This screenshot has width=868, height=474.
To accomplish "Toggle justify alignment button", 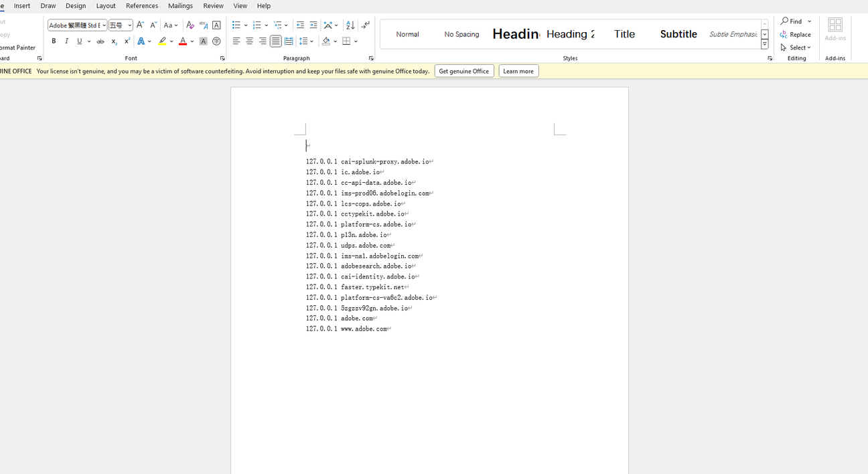I will (275, 42).
